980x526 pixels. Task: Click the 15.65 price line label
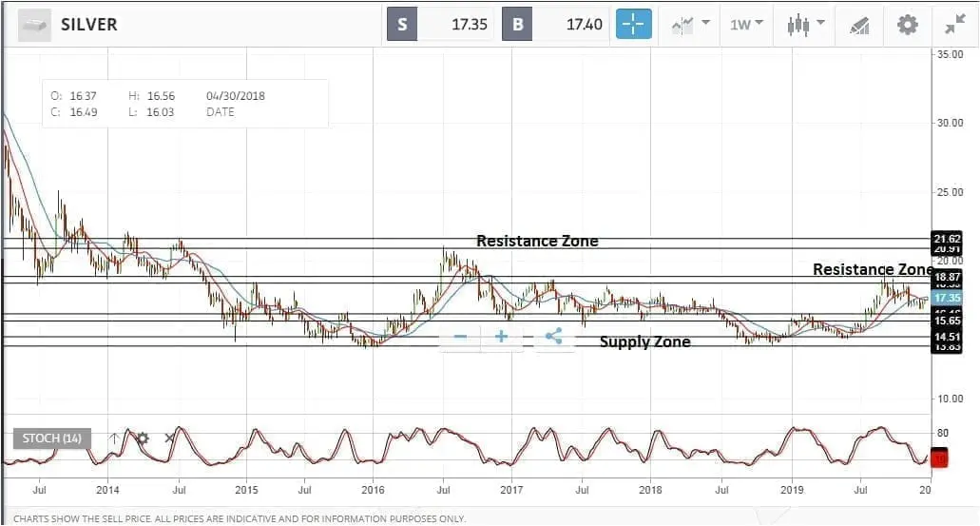[x=947, y=321]
